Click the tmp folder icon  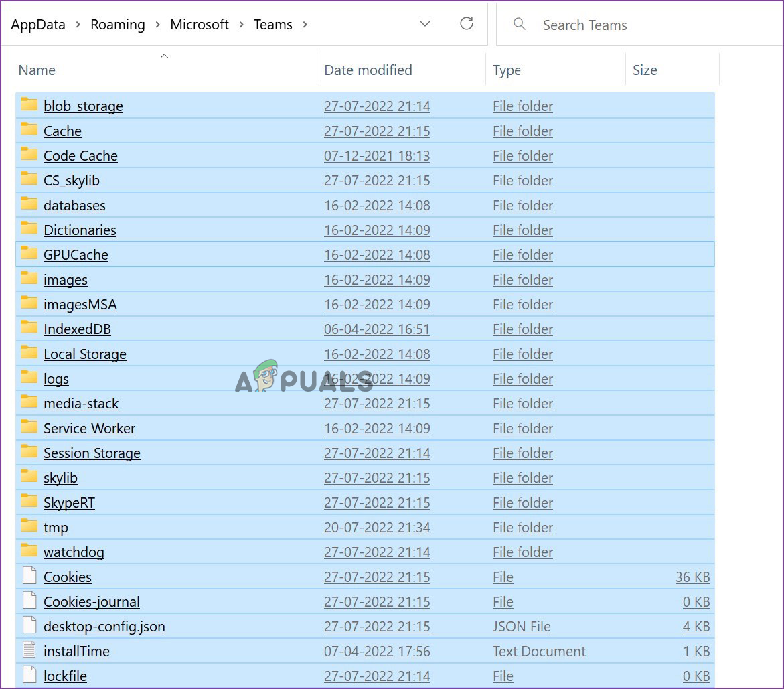(x=29, y=526)
